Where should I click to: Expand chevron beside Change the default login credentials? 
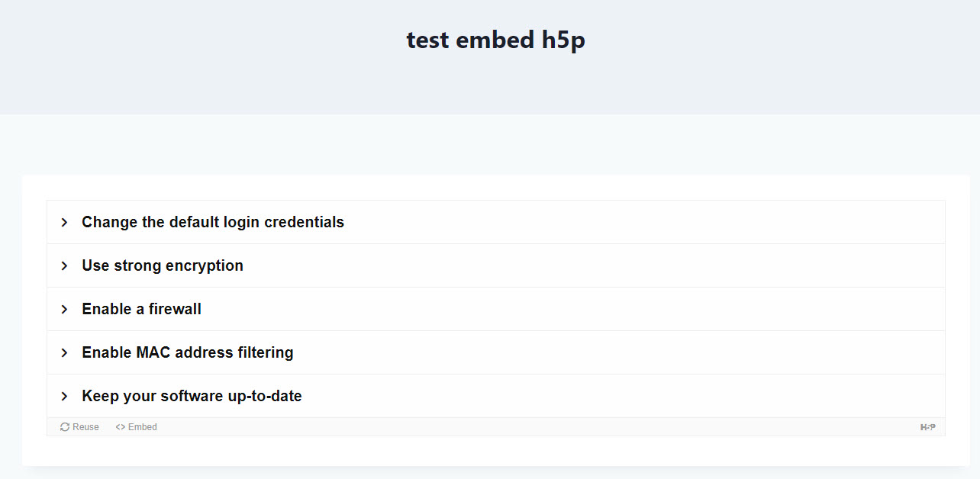pyautogui.click(x=65, y=222)
